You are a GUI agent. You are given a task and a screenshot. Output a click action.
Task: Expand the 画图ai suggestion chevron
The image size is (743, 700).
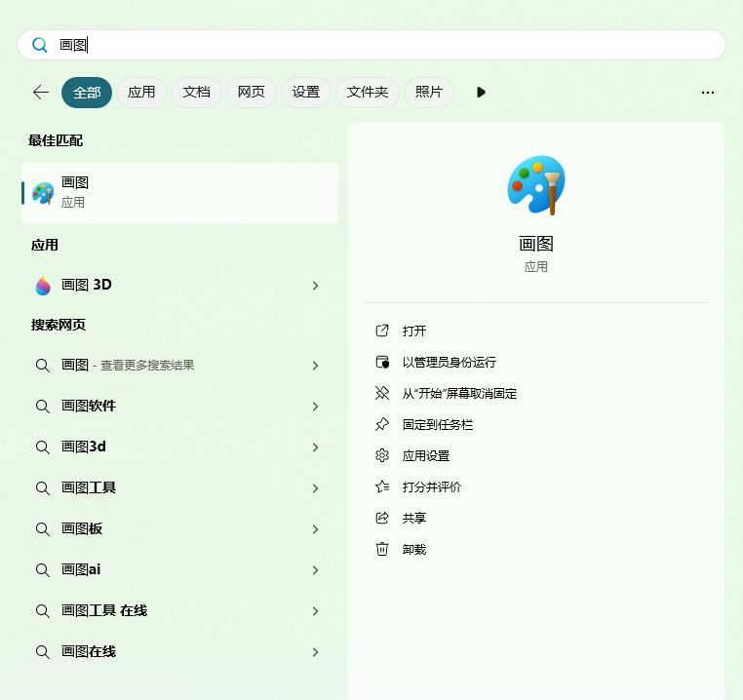[316, 570]
